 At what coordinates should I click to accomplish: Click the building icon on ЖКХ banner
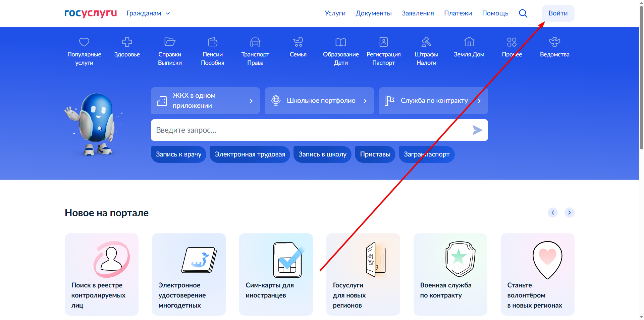point(162,101)
